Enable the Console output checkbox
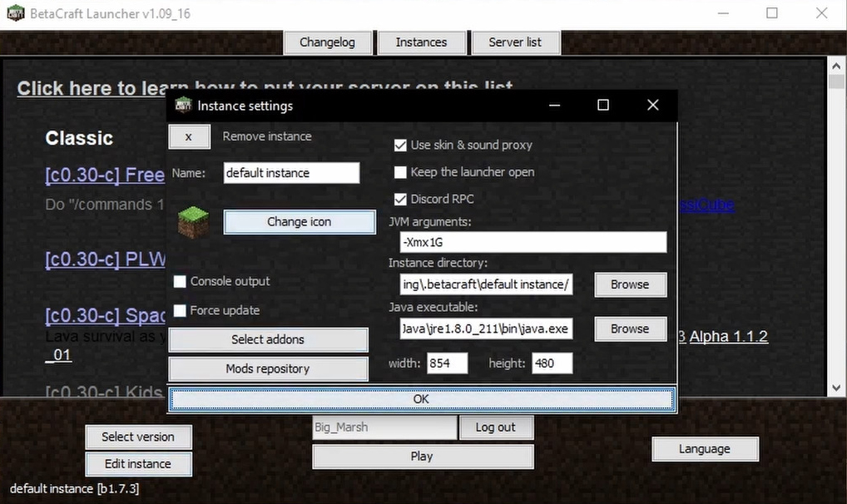Image resolution: width=847 pixels, height=504 pixels. (180, 282)
